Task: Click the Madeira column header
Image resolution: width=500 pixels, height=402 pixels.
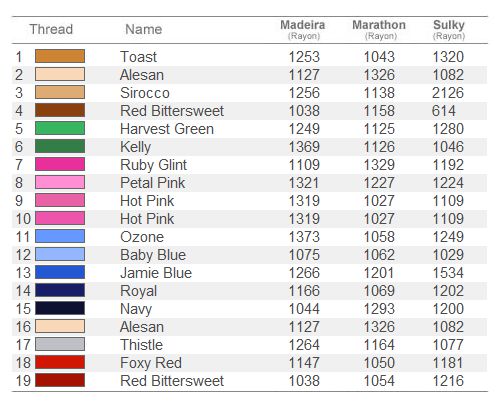Action: 303,29
